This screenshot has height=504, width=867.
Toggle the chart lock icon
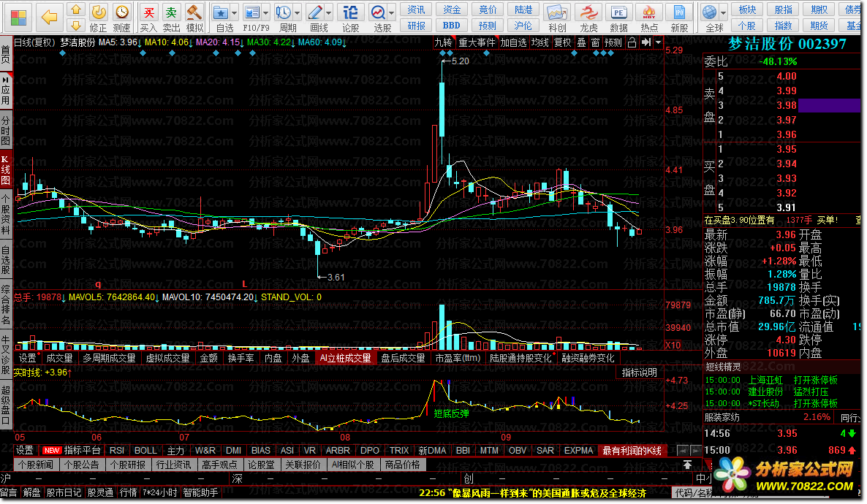pos(632,42)
